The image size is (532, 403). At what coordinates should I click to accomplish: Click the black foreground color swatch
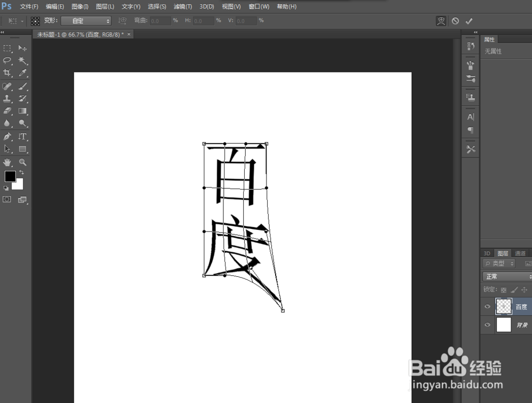coord(10,176)
